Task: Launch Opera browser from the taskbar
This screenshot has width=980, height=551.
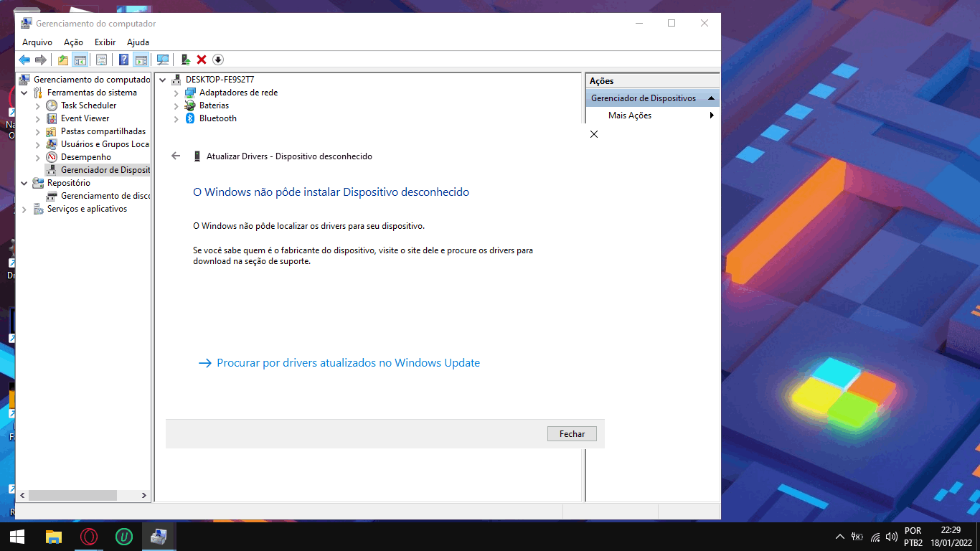Action: (89, 537)
